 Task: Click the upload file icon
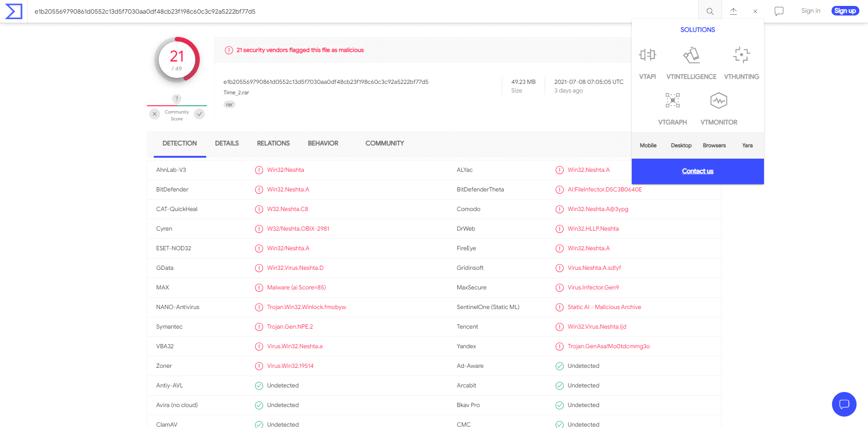pos(733,11)
